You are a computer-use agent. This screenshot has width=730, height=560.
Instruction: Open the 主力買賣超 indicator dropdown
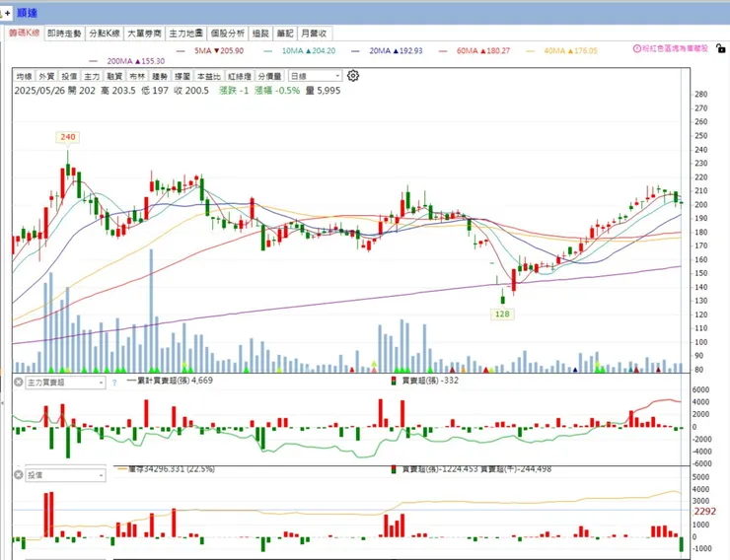pyautogui.click(x=65, y=383)
